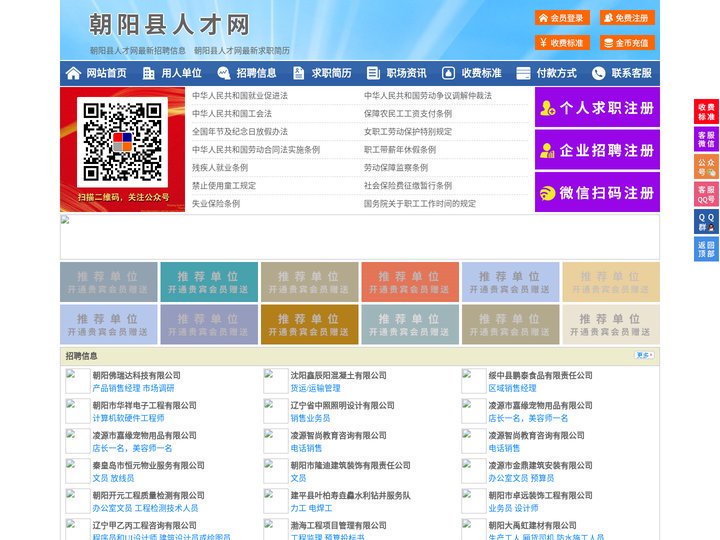Open 付款方式 navigation menu item
720x540 pixels.
pyautogui.click(x=557, y=73)
